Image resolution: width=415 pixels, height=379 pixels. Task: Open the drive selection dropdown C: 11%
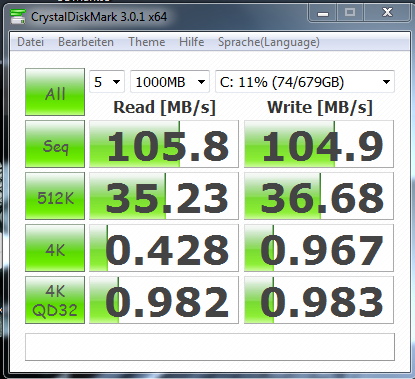click(305, 82)
